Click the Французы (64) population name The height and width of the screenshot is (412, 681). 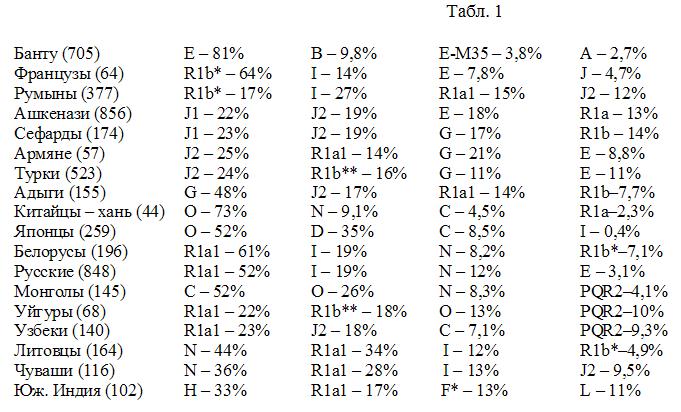tap(69, 73)
